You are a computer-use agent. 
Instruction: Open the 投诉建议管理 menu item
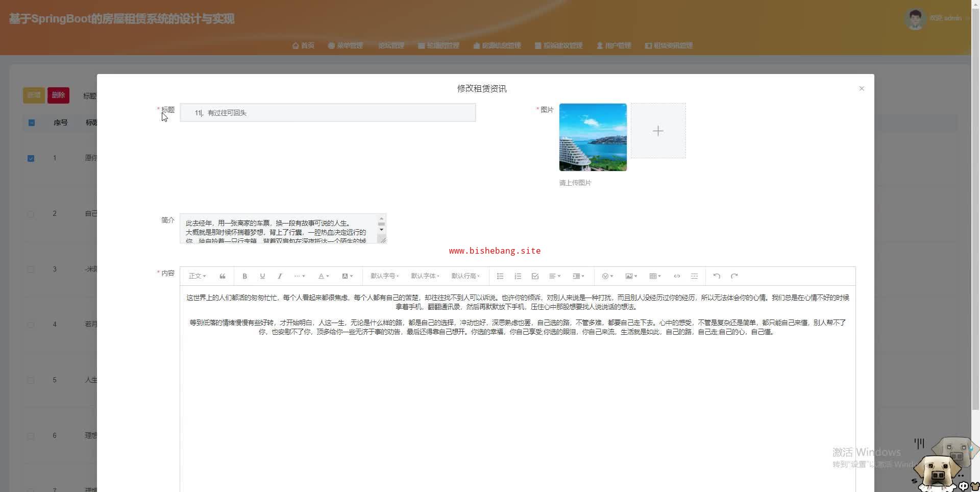point(558,45)
